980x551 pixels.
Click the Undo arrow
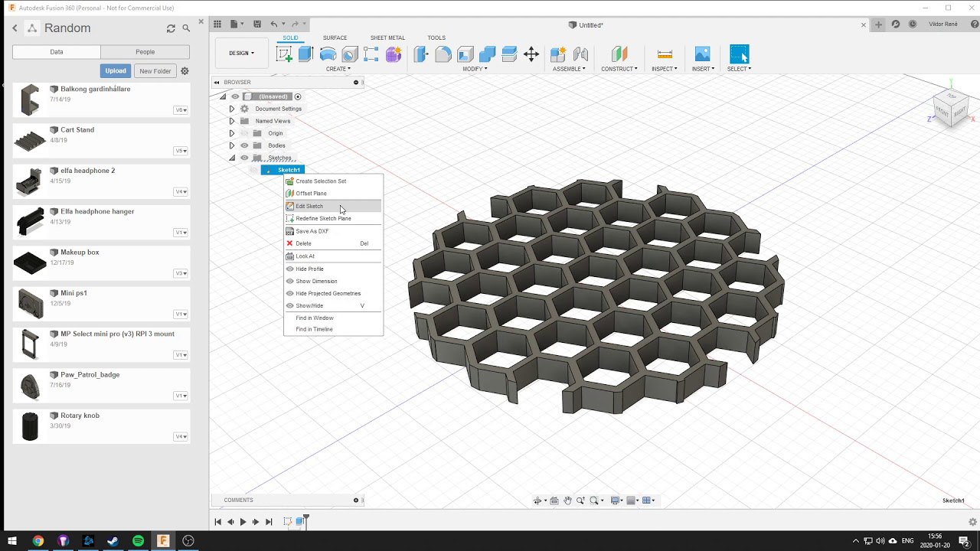274,24
